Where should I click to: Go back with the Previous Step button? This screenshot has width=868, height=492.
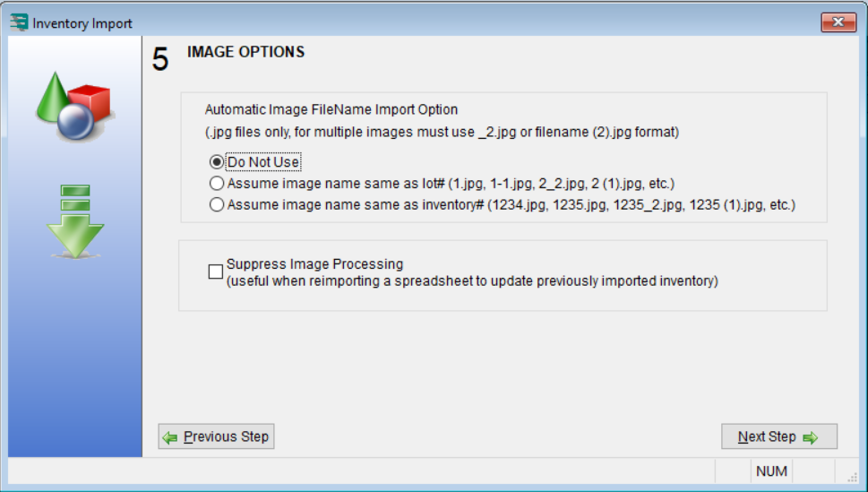click(216, 437)
